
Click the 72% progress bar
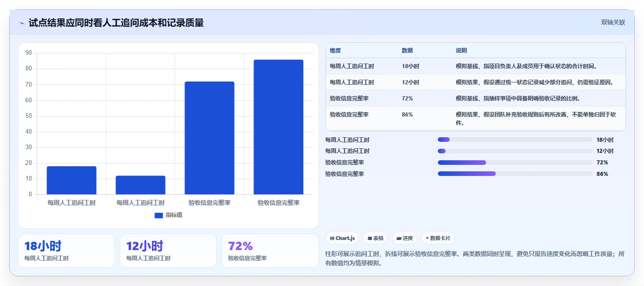click(x=515, y=163)
